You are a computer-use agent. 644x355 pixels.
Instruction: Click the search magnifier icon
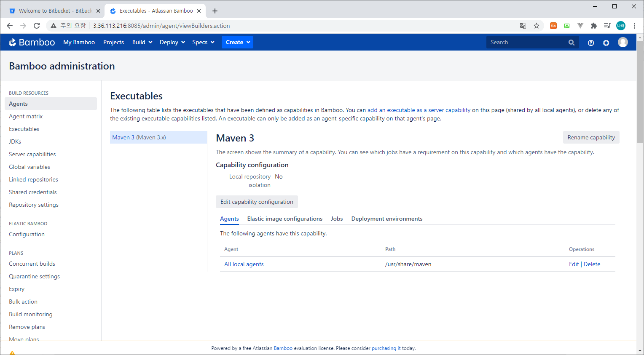[x=572, y=43]
